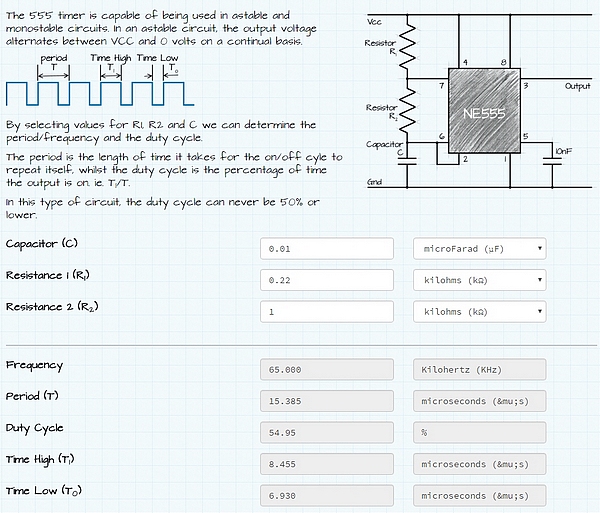Click the Resistance 2 input showing 1
This screenshot has width=600, height=513.
tap(327, 312)
